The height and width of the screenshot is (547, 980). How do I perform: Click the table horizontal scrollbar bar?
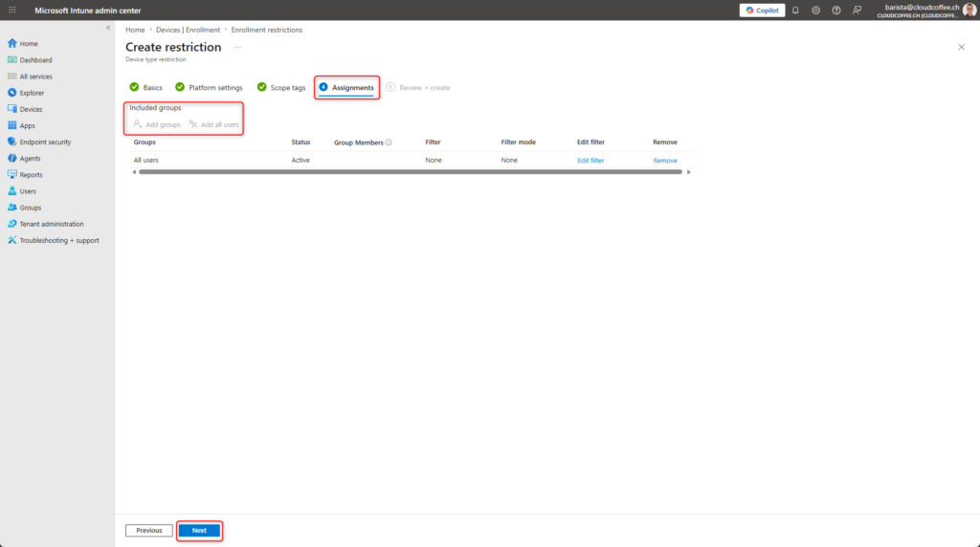410,172
